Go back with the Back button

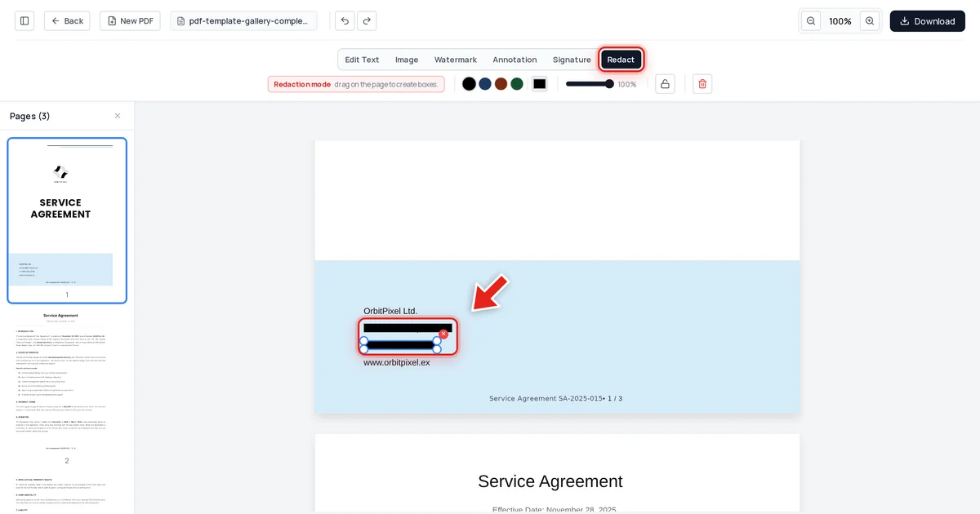click(x=67, y=21)
